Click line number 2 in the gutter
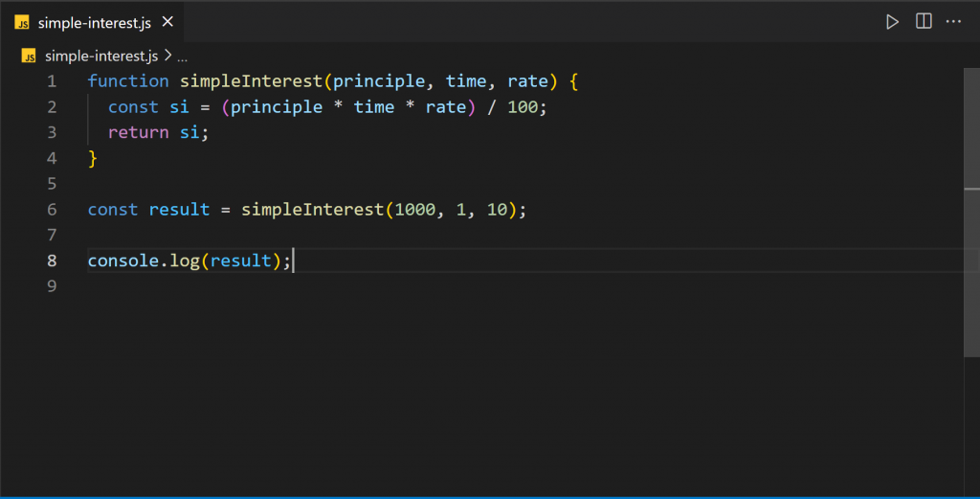The height and width of the screenshot is (499, 980). click(x=52, y=107)
